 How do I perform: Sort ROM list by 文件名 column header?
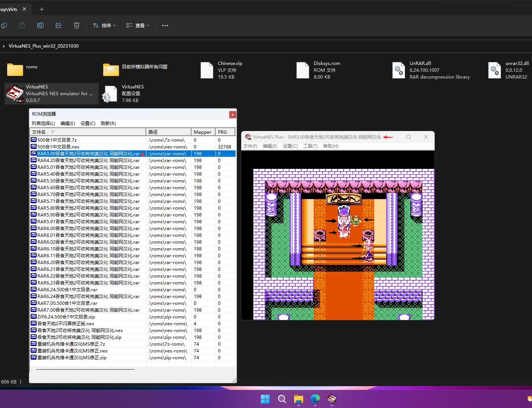tap(88, 132)
